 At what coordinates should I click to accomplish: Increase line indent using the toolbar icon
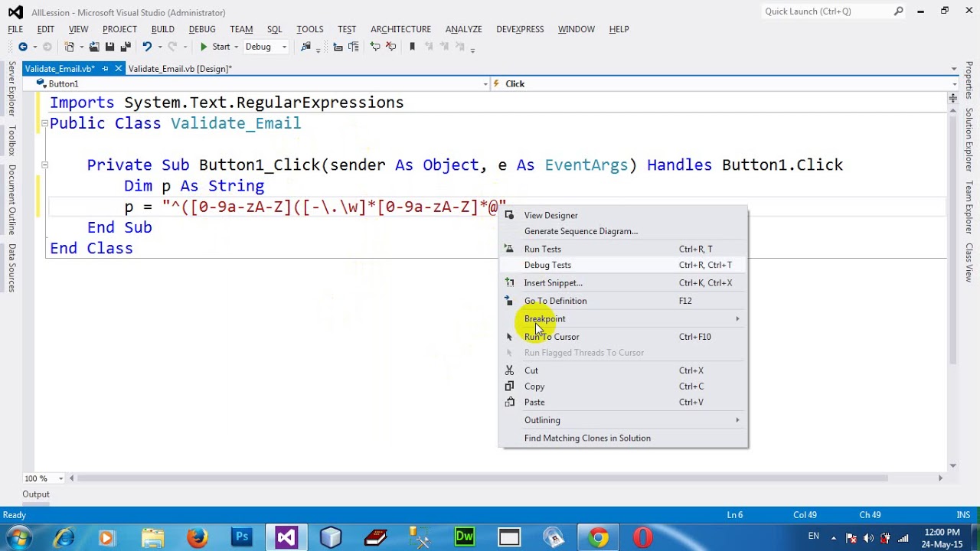[353, 47]
